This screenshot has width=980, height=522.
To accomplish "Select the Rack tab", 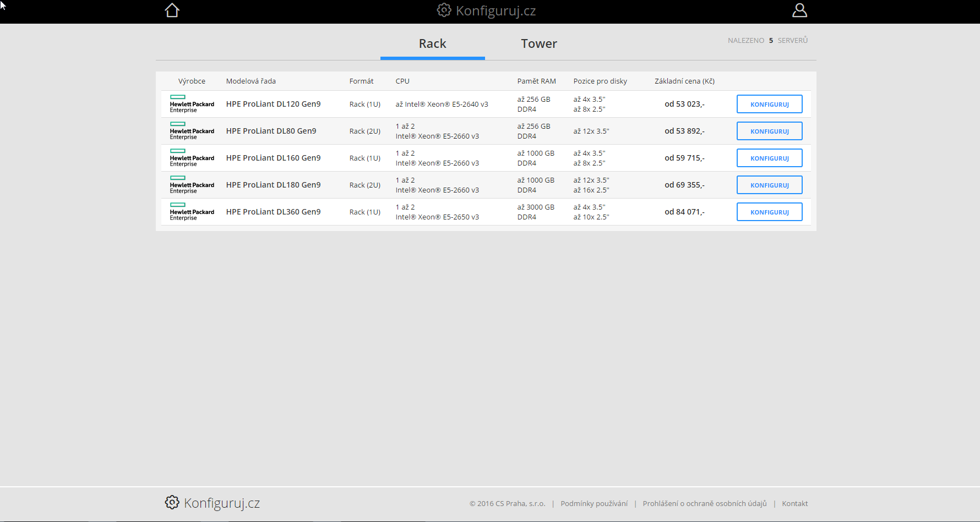I will click(432, 44).
